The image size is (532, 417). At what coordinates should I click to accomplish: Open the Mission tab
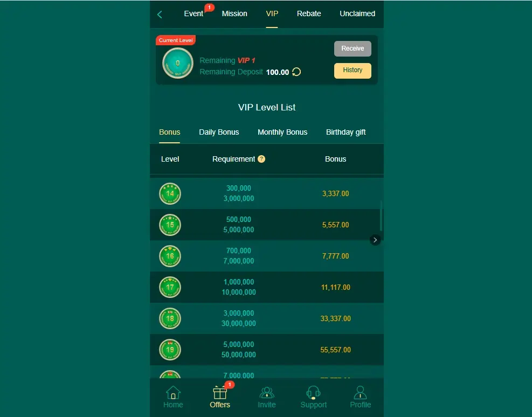pos(234,13)
